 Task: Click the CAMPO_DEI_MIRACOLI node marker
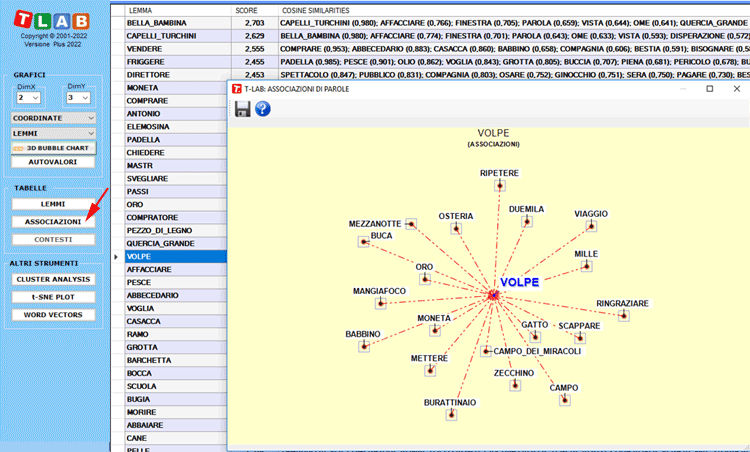(486, 351)
